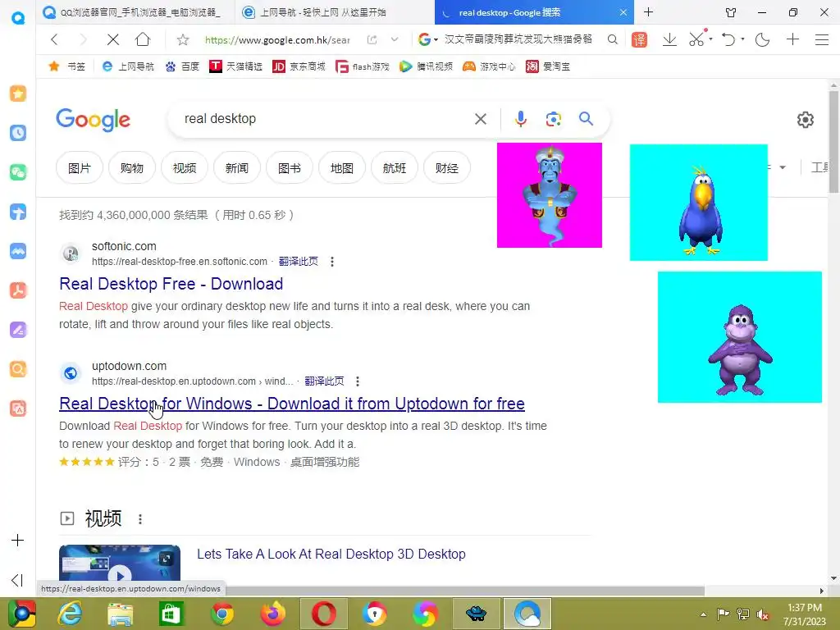Click toolbar magnifier search icon

tap(612, 39)
